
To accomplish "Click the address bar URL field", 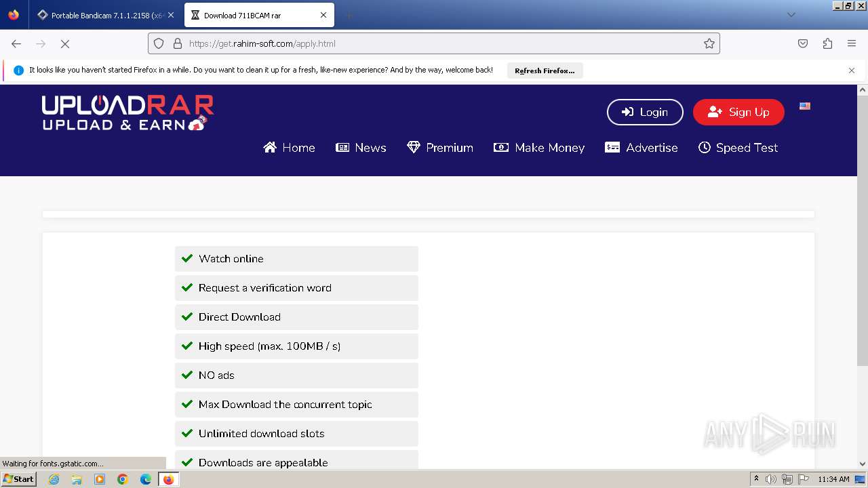I will pyautogui.click(x=434, y=43).
